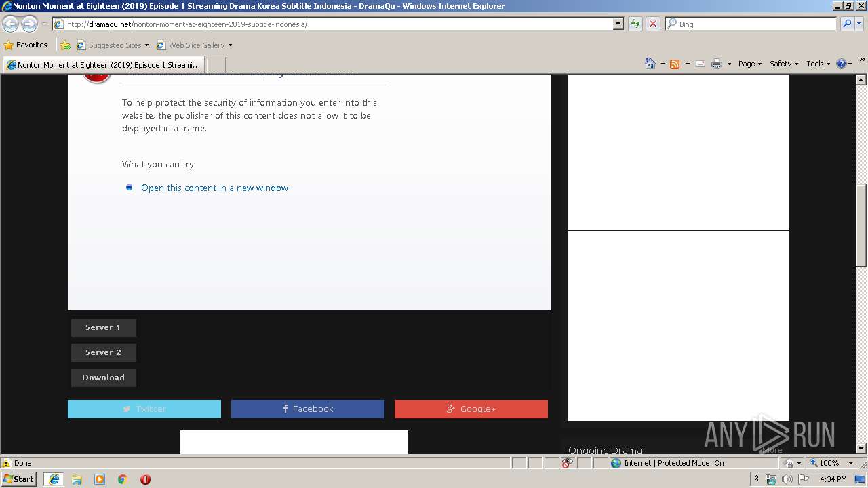Select Server 2 video source
Screen dimensions: 868x488
pos(104,352)
